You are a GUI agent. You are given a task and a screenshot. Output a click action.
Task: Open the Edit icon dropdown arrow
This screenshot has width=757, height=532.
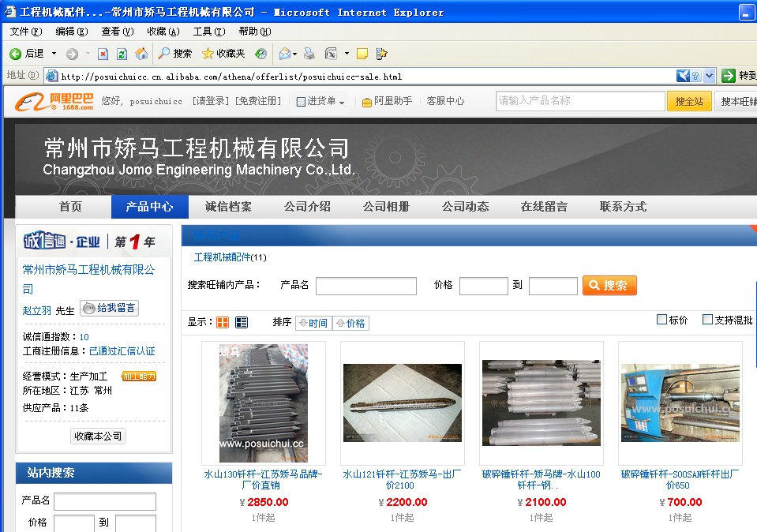pos(347,54)
